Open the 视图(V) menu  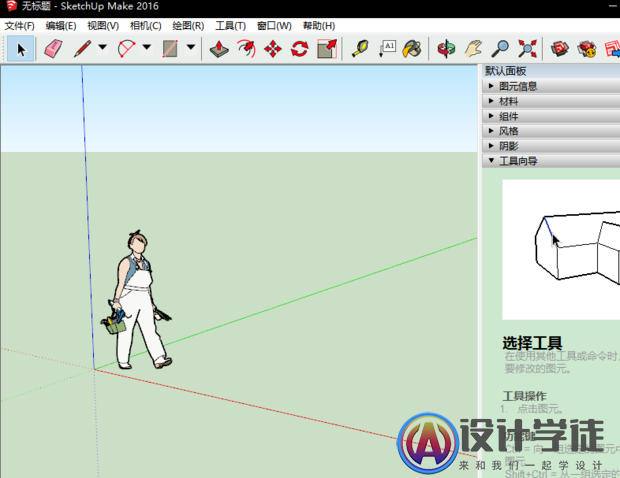click(x=103, y=26)
